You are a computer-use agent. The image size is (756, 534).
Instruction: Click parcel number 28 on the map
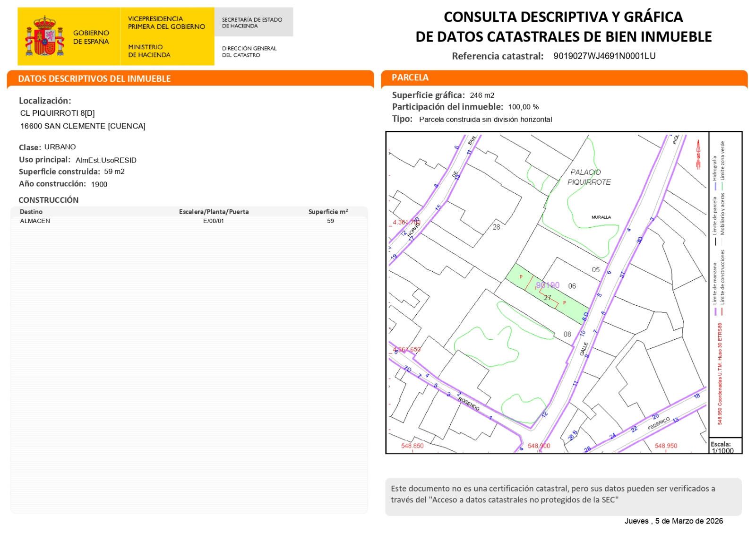click(x=496, y=227)
